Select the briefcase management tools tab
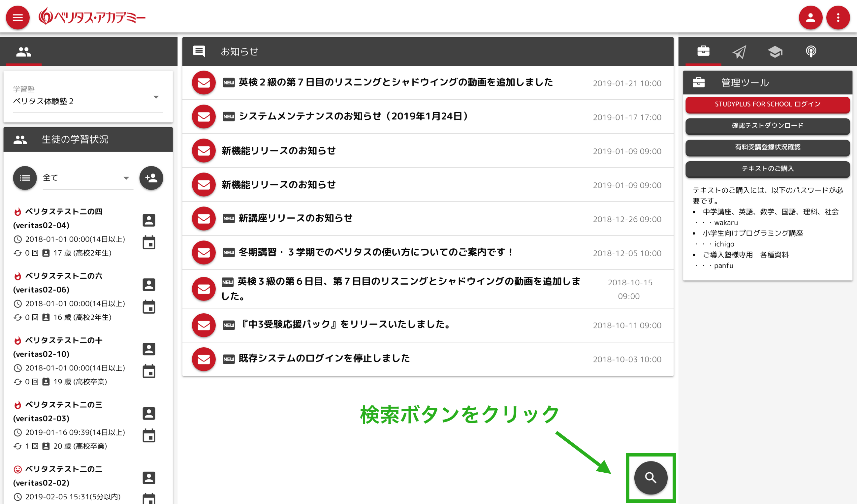The image size is (857, 504). [x=703, y=51]
